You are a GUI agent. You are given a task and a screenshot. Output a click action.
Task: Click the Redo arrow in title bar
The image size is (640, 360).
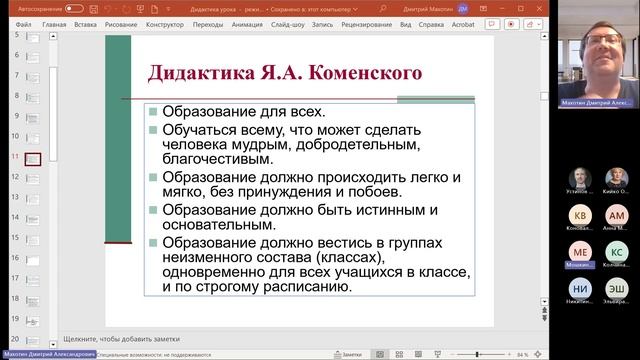click(126, 9)
